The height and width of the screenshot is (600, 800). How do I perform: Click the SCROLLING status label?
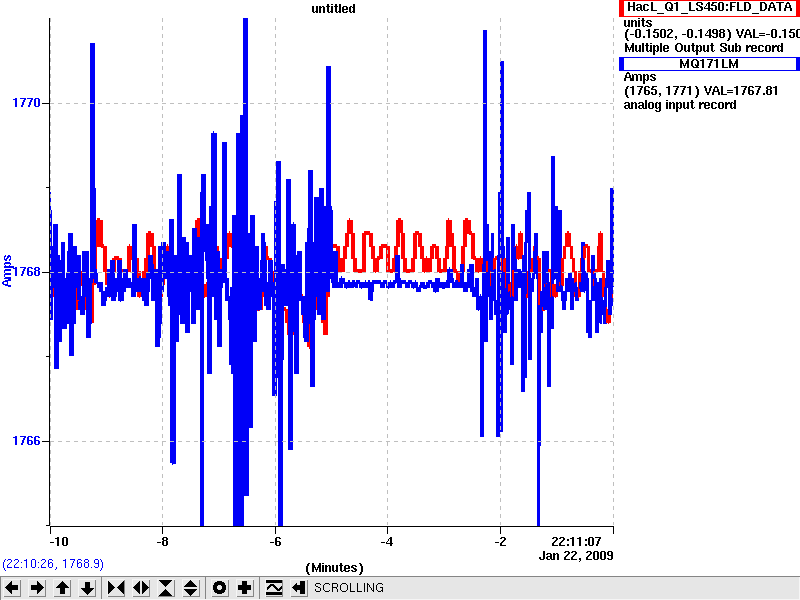pyautogui.click(x=349, y=588)
